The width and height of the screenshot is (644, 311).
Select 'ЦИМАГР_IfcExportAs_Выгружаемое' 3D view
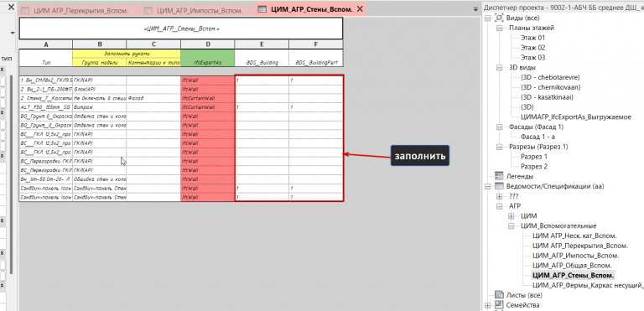(575, 117)
